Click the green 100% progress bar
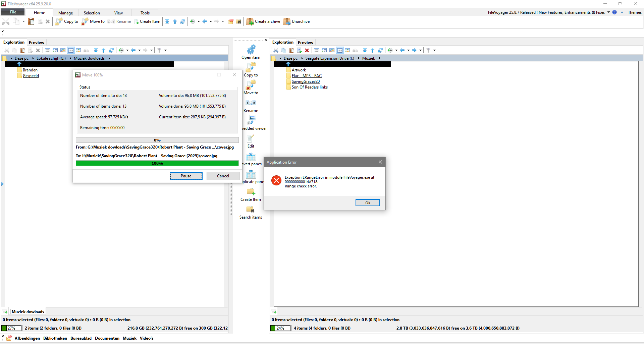Screen dimensions: 644x344 157,163
